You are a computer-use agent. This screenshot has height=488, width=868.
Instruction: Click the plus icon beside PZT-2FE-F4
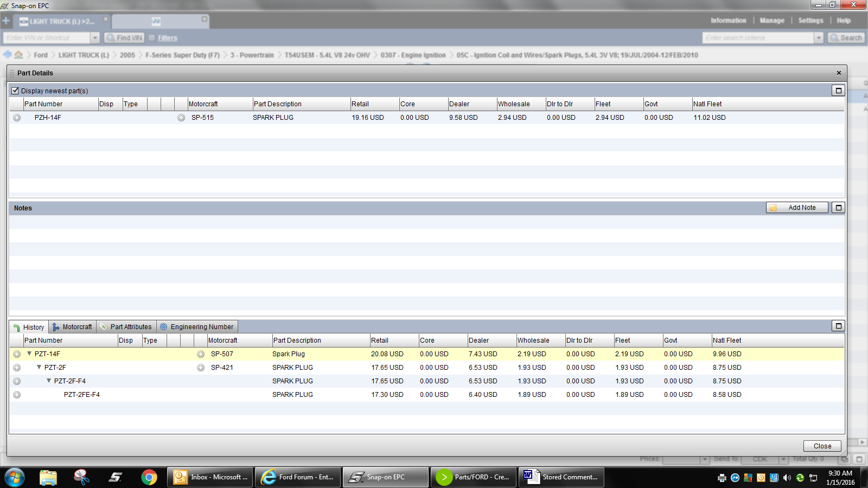click(x=17, y=395)
